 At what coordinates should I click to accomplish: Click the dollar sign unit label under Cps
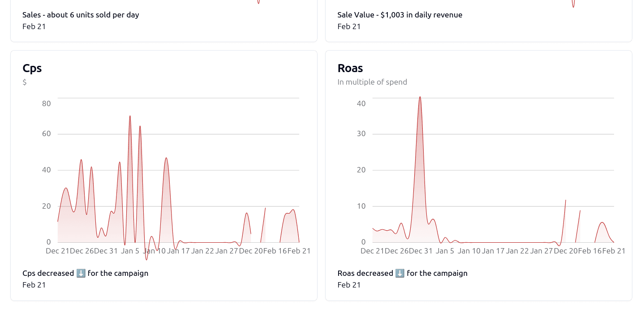[x=25, y=82]
